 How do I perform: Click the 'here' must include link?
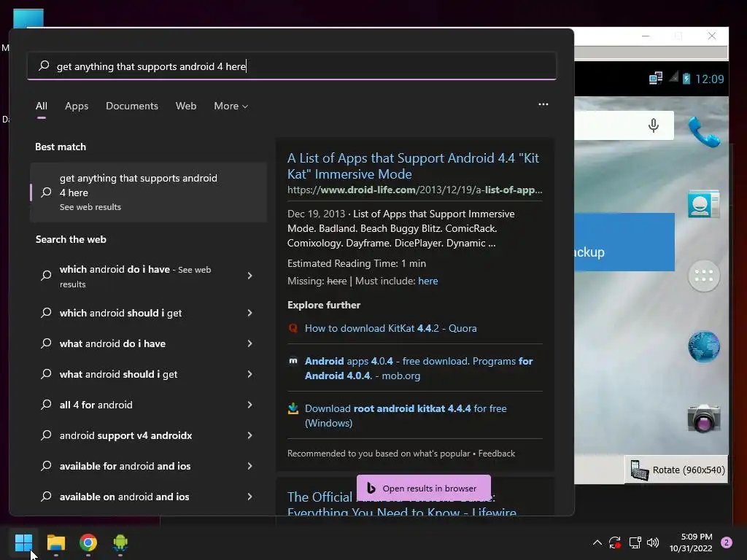(427, 281)
